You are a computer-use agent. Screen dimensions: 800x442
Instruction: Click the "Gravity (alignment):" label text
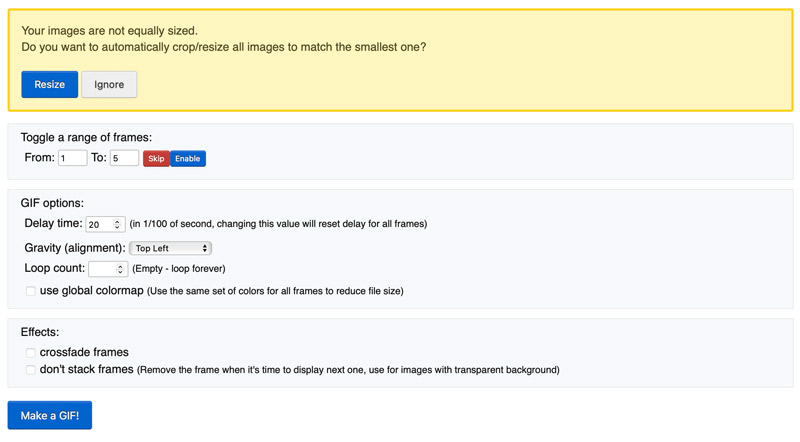(x=75, y=248)
